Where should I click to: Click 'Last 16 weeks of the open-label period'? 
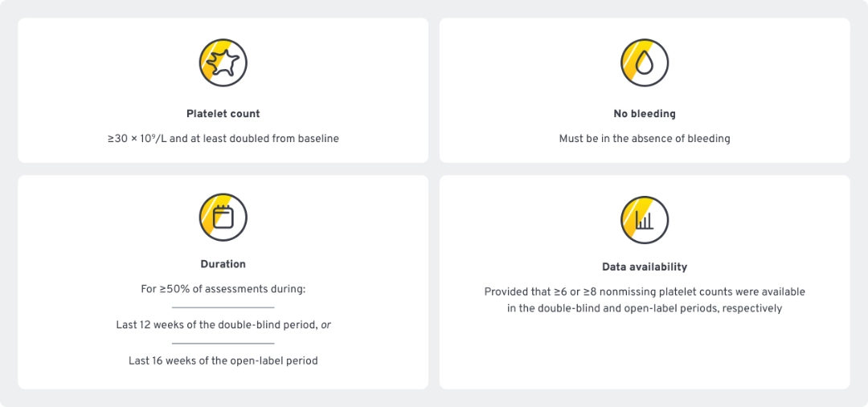[x=223, y=361]
